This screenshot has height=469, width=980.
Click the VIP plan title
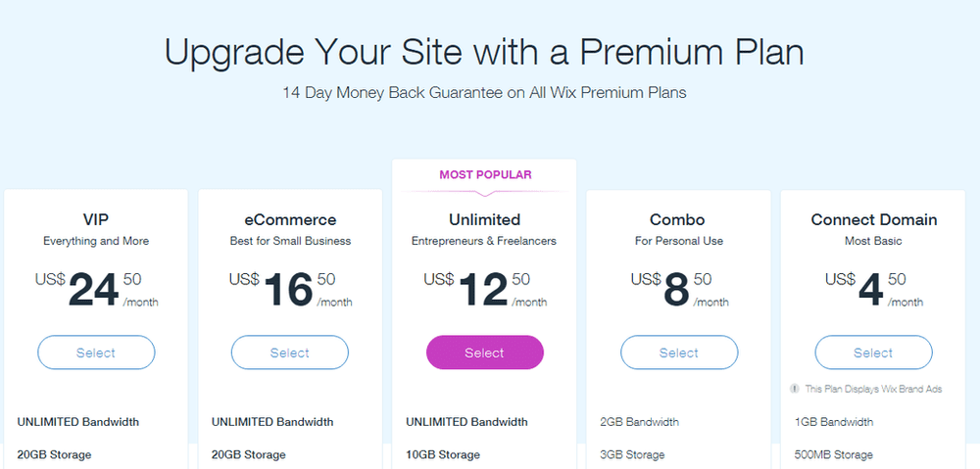96,220
